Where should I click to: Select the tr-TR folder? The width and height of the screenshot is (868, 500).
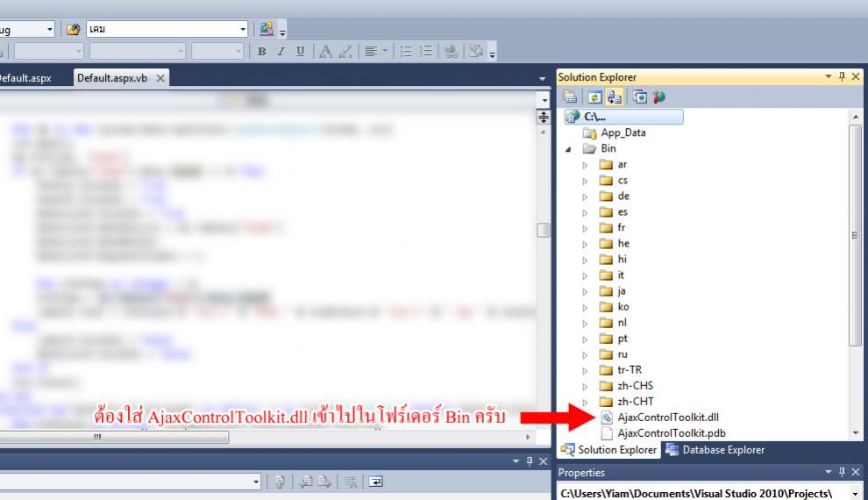coord(630,370)
